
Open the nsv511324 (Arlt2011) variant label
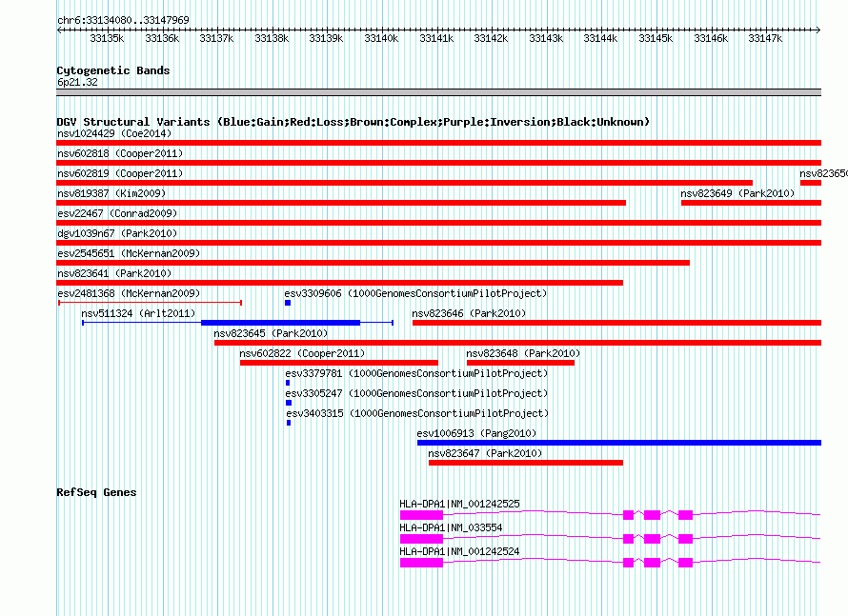138,313
